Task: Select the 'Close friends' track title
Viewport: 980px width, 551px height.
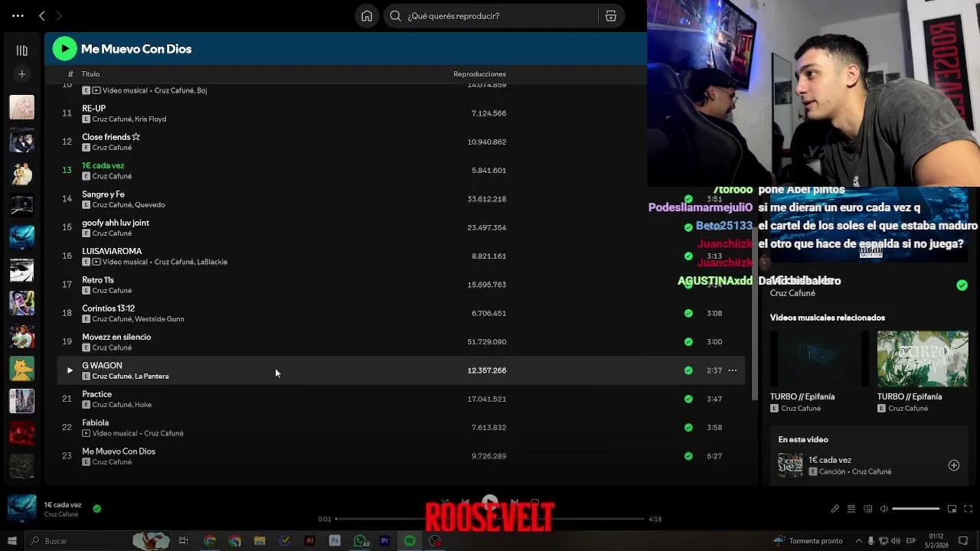Action: click(111, 137)
